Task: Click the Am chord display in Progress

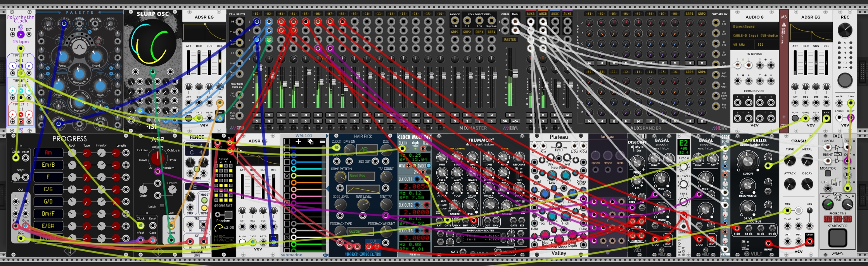Action: 48,153
